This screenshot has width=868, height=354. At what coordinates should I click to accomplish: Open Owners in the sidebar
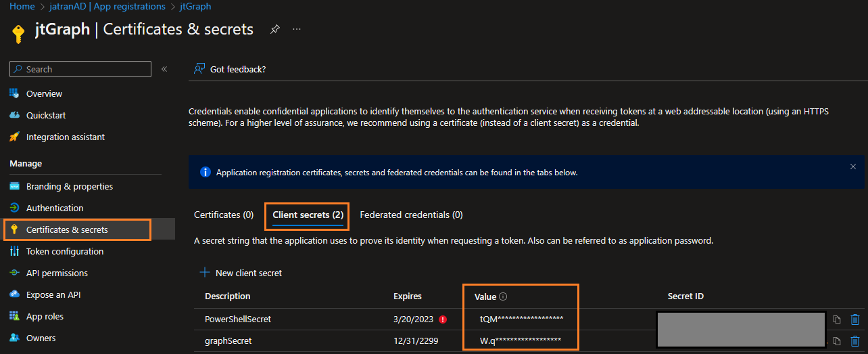(41, 338)
